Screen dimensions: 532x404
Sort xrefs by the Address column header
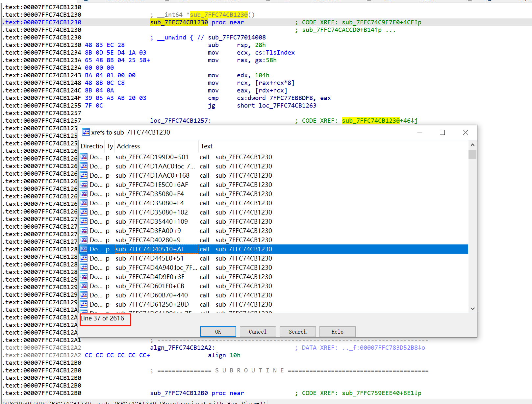tap(128, 146)
